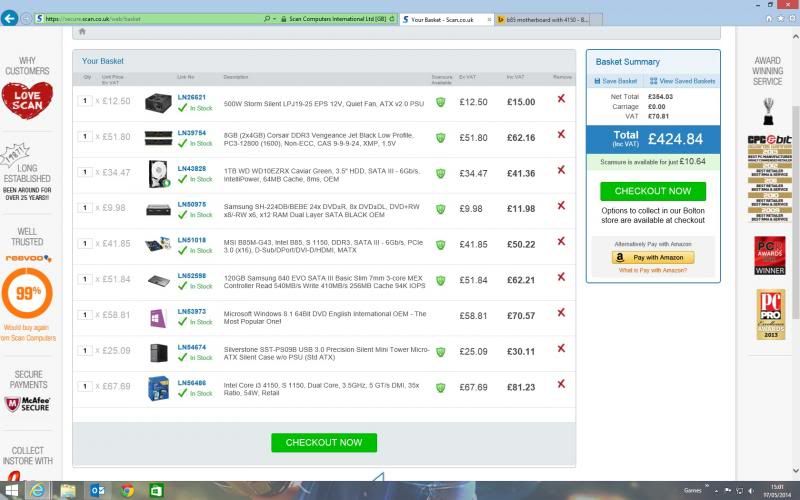Open Outlook from the taskbar
The width and height of the screenshot is (800, 500).
[97, 491]
